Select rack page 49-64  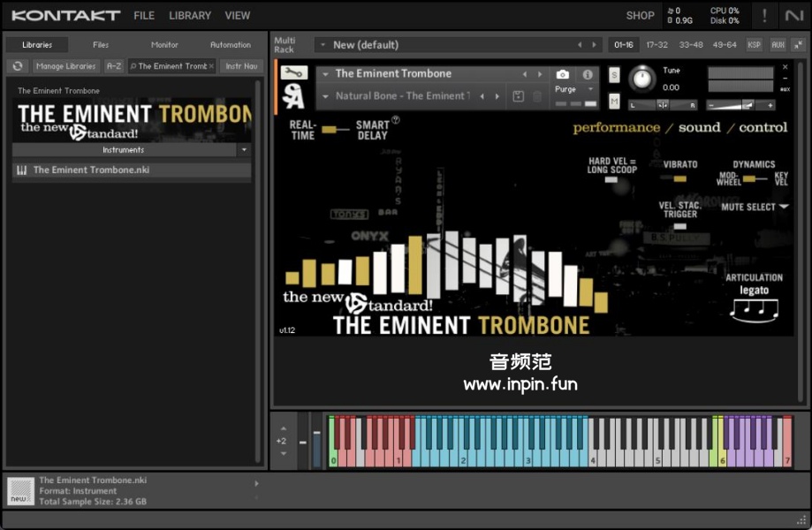(x=725, y=45)
